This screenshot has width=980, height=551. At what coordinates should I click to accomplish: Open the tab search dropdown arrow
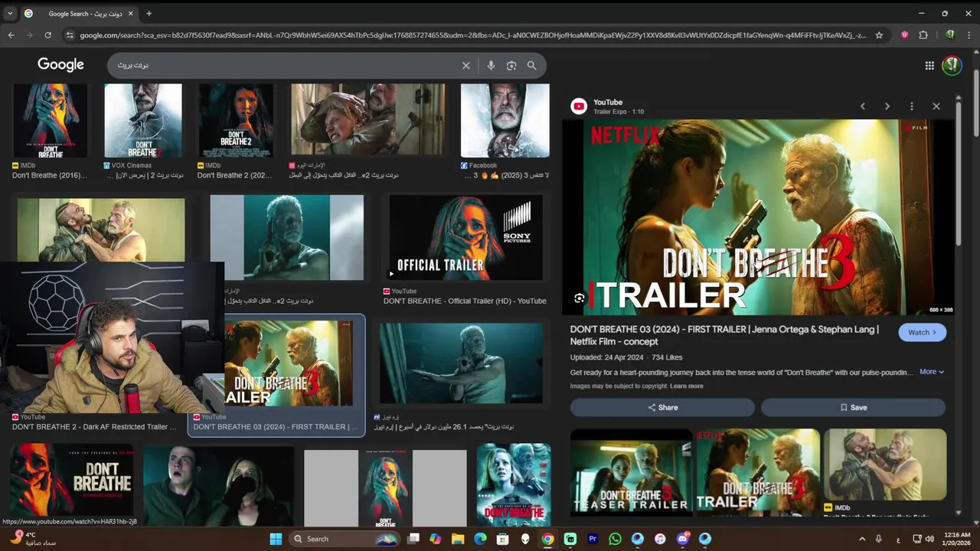(10, 13)
